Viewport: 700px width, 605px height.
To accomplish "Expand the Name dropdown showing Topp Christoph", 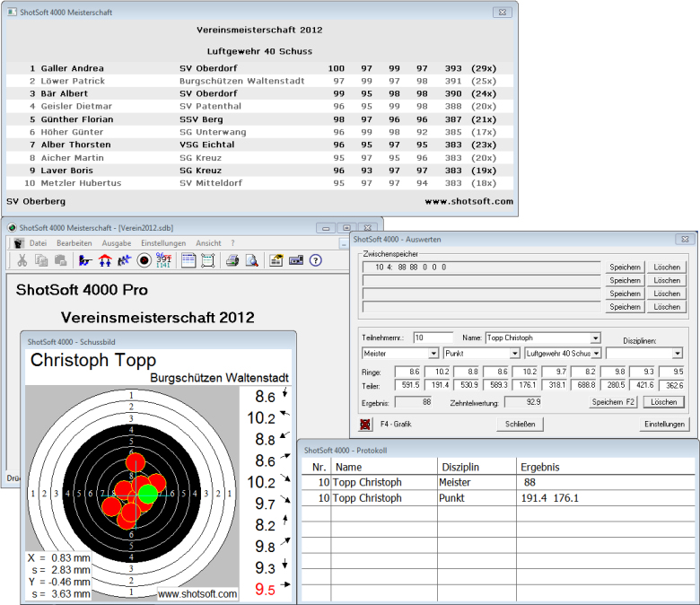I will click(596, 338).
